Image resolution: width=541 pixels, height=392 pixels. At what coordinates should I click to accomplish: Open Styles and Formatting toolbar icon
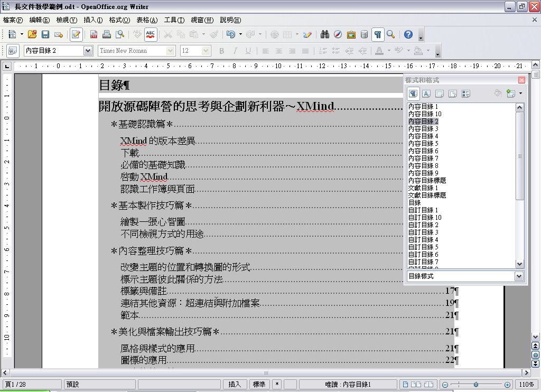point(13,51)
